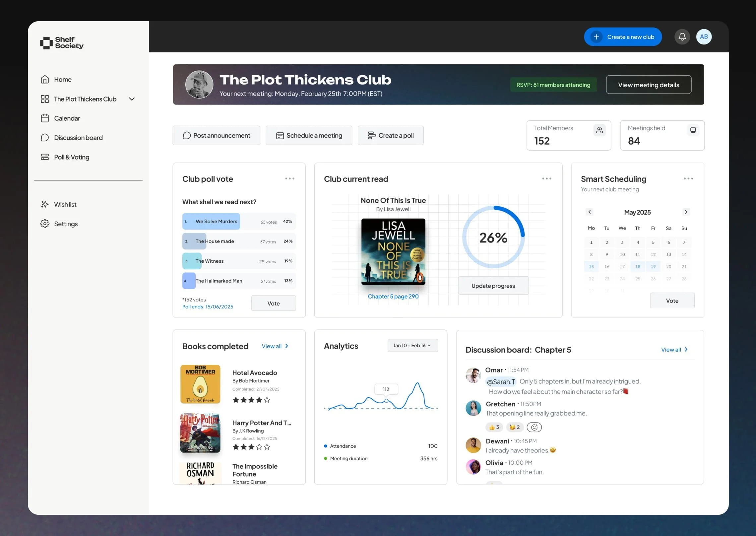The image size is (756, 536).
Task: Click the 26% reading progress ring
Action: pyautogui.click(x=493, y=237)
